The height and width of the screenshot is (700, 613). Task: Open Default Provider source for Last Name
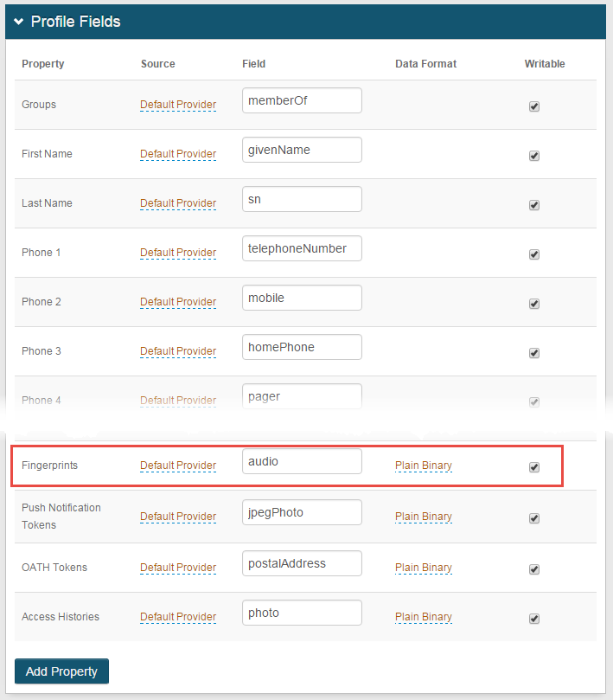coord(178,203)
